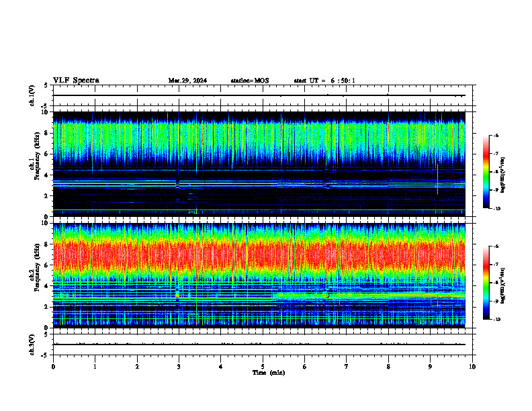
Task: Select the "ch.3(V)" axis label
Action: tap(32, 345)
